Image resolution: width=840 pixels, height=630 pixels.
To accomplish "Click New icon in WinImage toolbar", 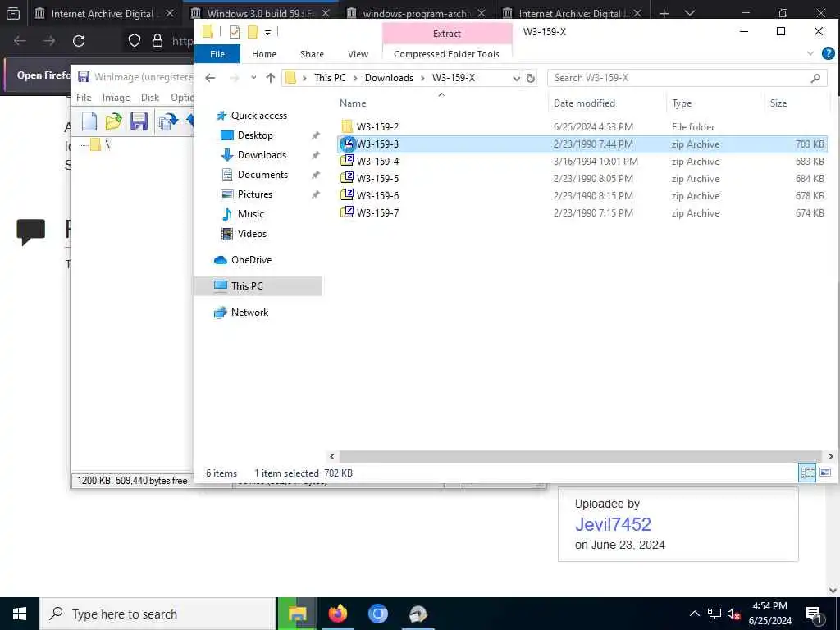I will coord(89,121).
